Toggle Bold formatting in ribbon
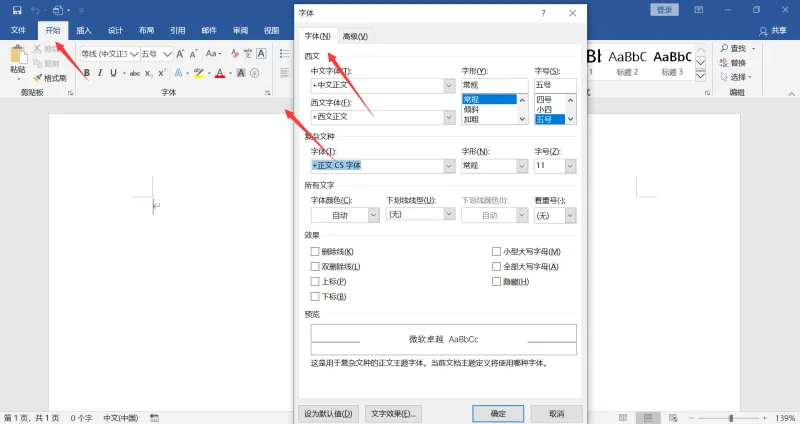 click(87, 73)
